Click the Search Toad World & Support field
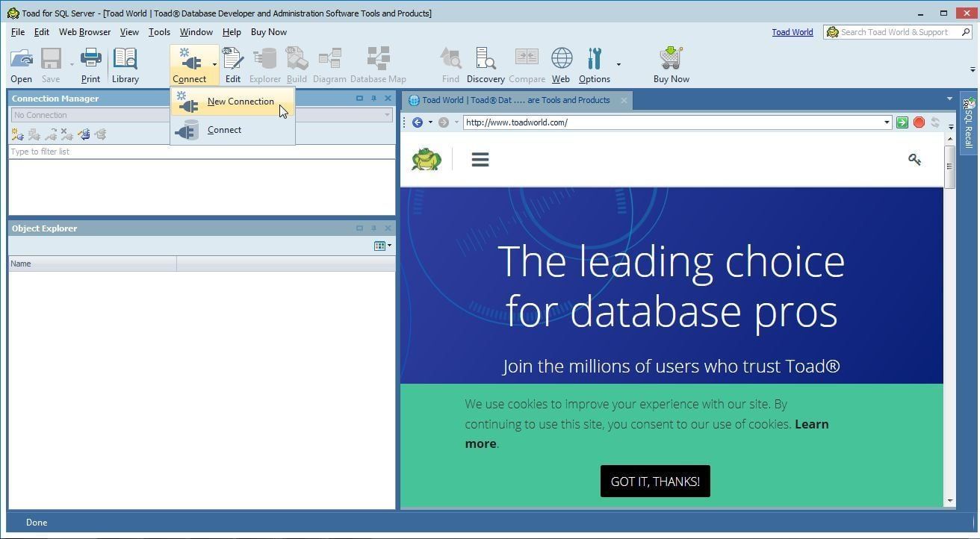980x539 pixels. click(899, 32)
